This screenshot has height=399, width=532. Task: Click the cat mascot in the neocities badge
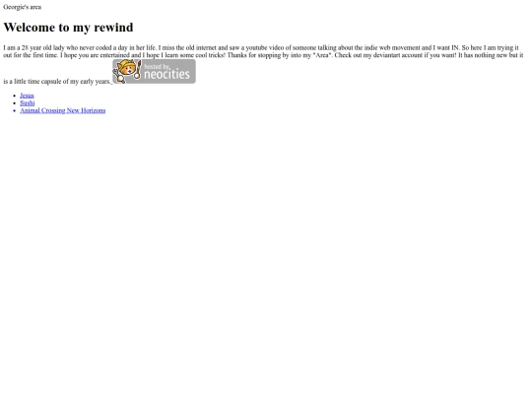(x=126, y=71)
